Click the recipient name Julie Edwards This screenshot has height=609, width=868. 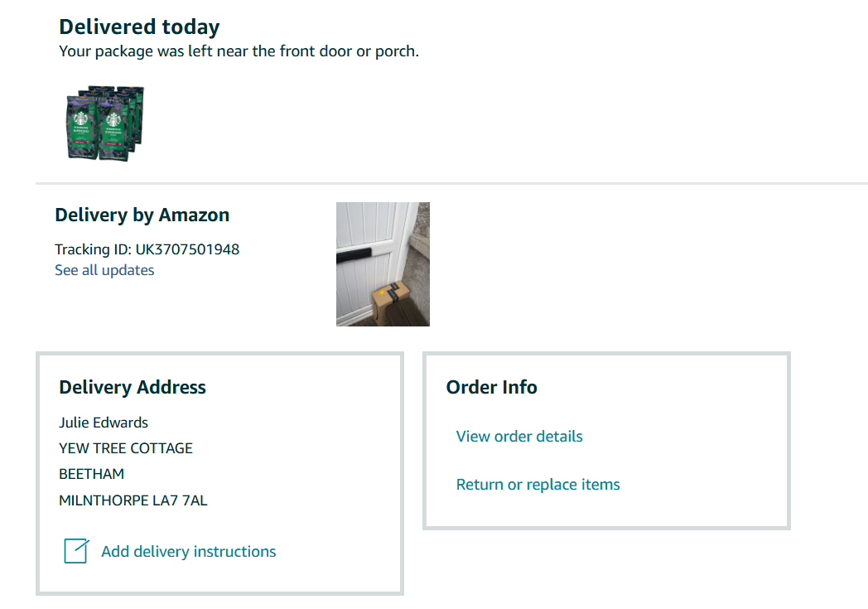pos(104,423)
